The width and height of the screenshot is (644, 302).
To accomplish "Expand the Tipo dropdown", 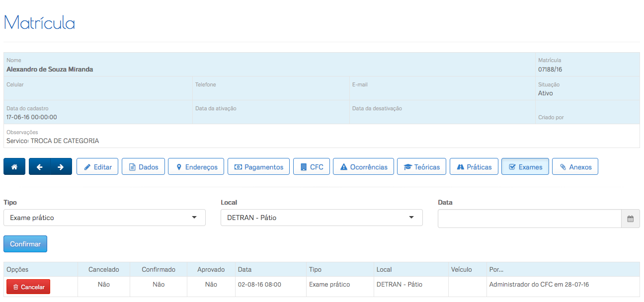I will 104,218.
